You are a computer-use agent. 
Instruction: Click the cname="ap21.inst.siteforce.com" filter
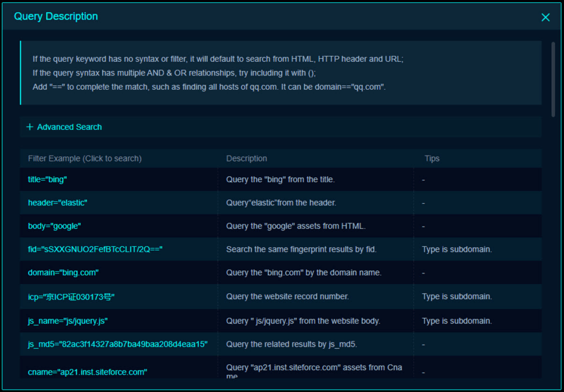coord(88,372)
